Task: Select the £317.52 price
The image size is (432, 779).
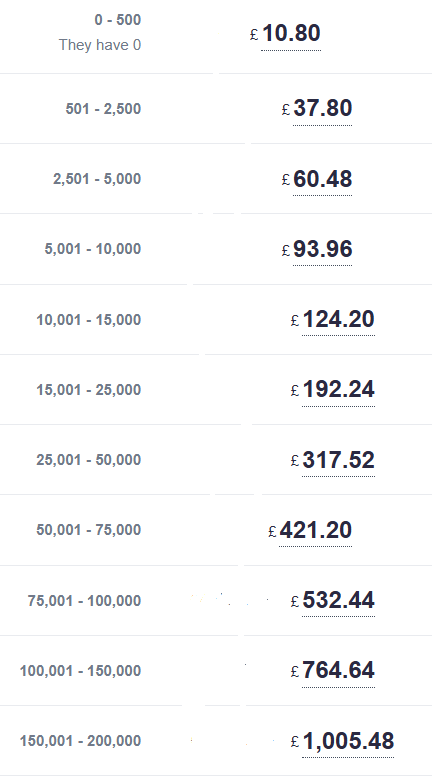Action: click(x=333, y=460)
